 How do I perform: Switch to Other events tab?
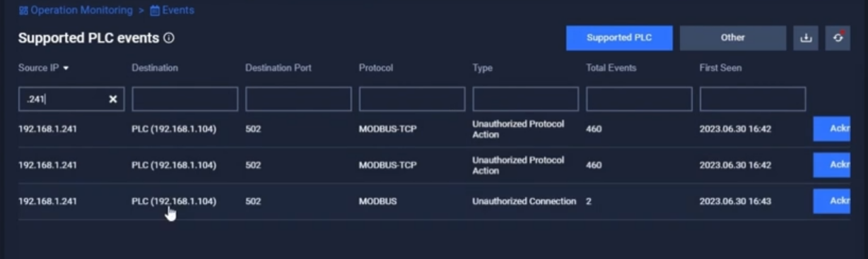point(733,38)
